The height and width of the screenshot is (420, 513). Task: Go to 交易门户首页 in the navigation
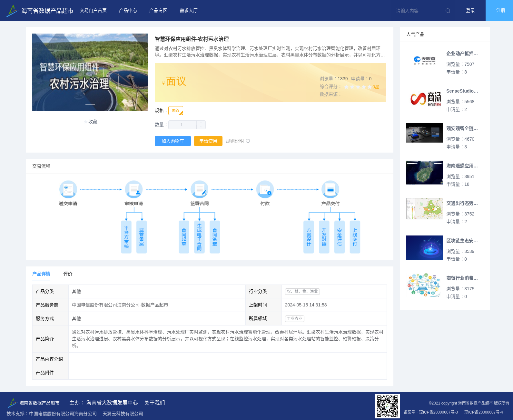93,11
